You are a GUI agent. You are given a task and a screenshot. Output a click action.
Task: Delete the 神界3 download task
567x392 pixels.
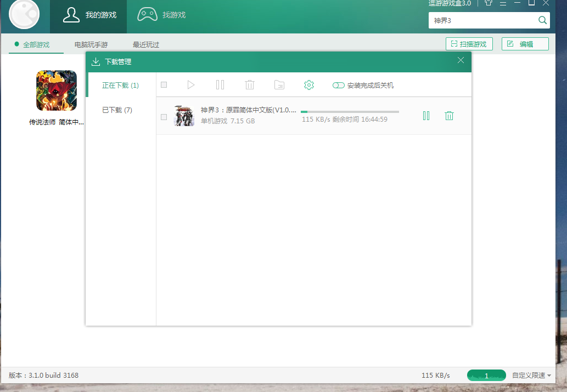[x=449, y=116]
